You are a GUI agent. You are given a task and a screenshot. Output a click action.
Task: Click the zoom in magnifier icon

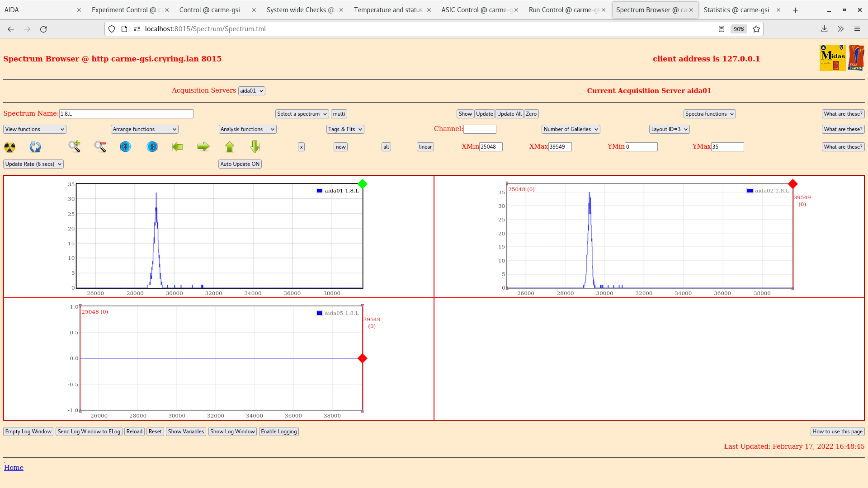[75, 146]
